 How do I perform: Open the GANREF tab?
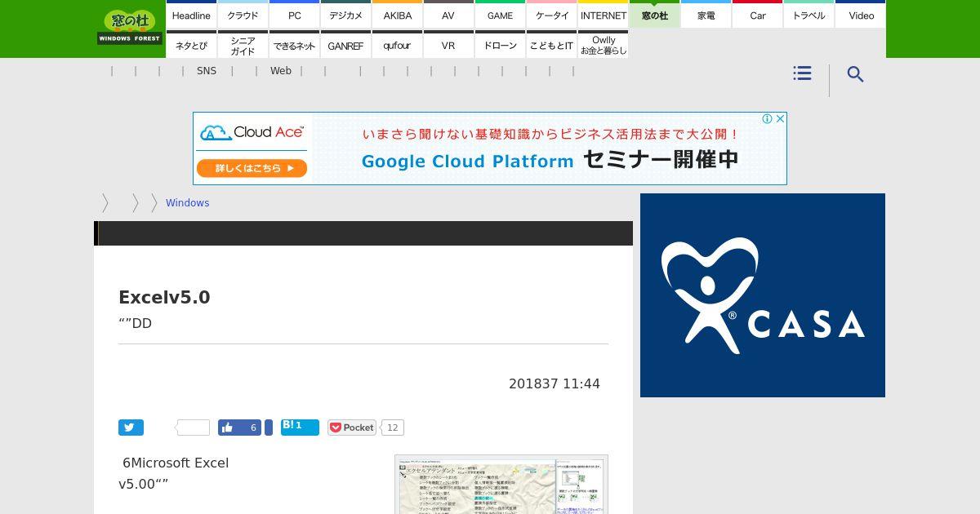click(345, 45)
